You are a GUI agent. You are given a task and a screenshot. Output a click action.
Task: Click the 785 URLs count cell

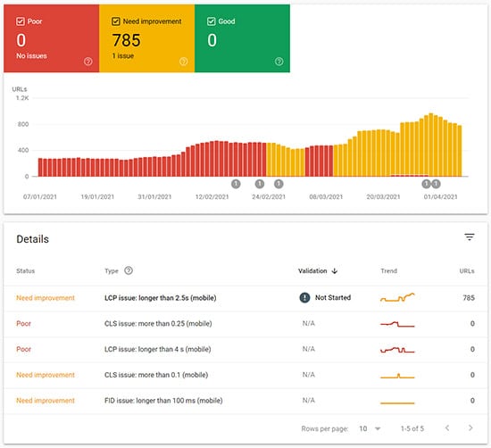click(469, 298)
